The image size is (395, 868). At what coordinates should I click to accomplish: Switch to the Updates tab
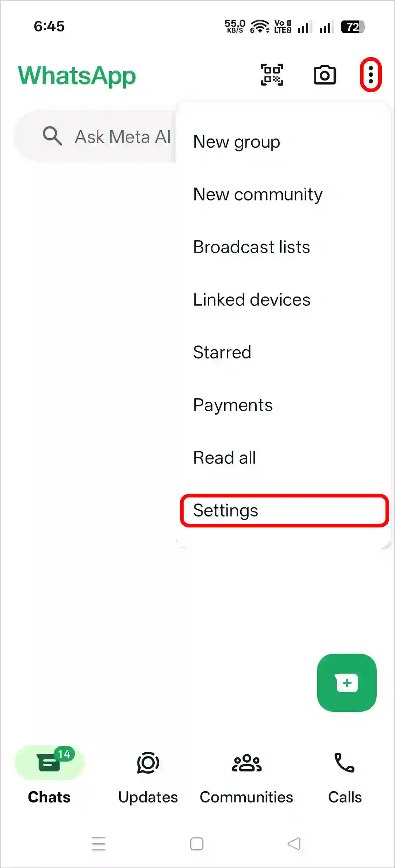(x=148, y=775)
